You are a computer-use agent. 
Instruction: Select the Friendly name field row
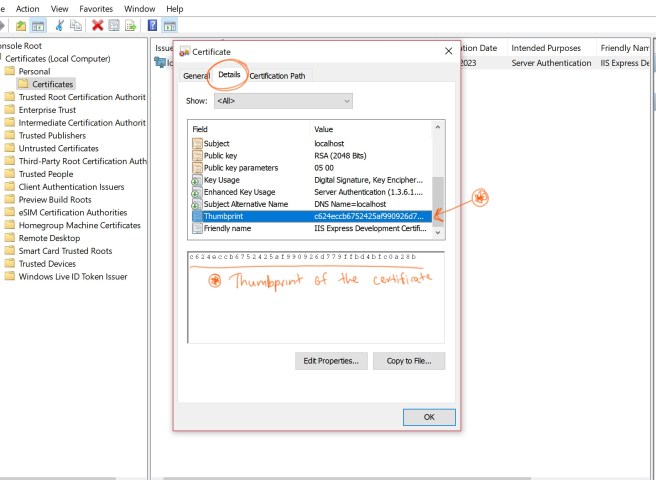(311, 228)
